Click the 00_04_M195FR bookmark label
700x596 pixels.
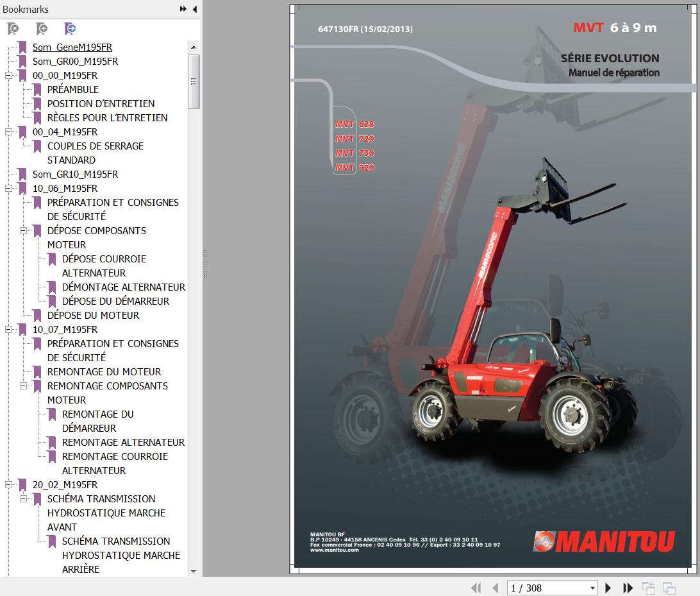65,132
